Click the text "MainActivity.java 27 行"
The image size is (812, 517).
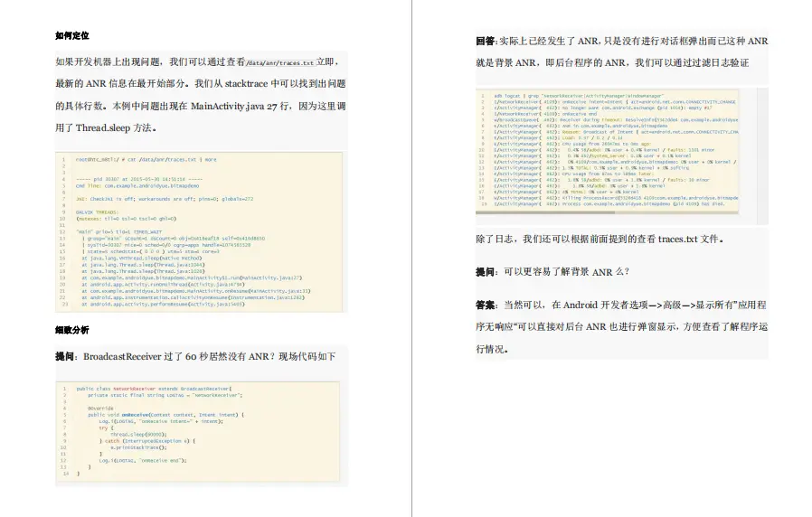[x=240, y=106]
